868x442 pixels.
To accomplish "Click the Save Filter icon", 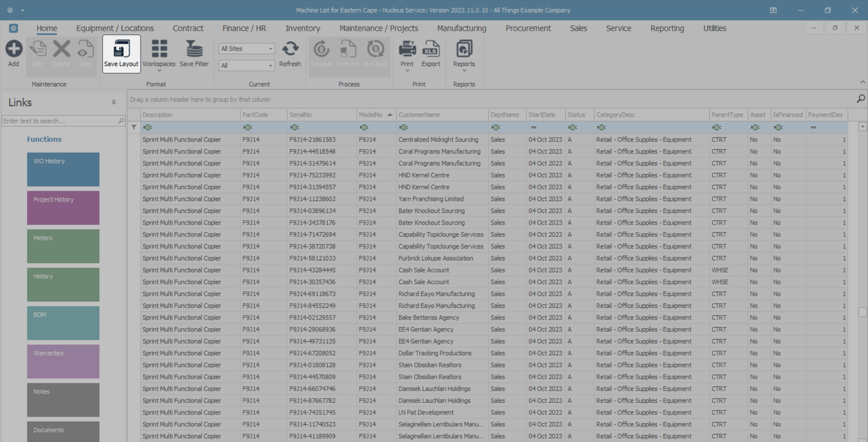I will pyautogui.click(x=194, y=49).
